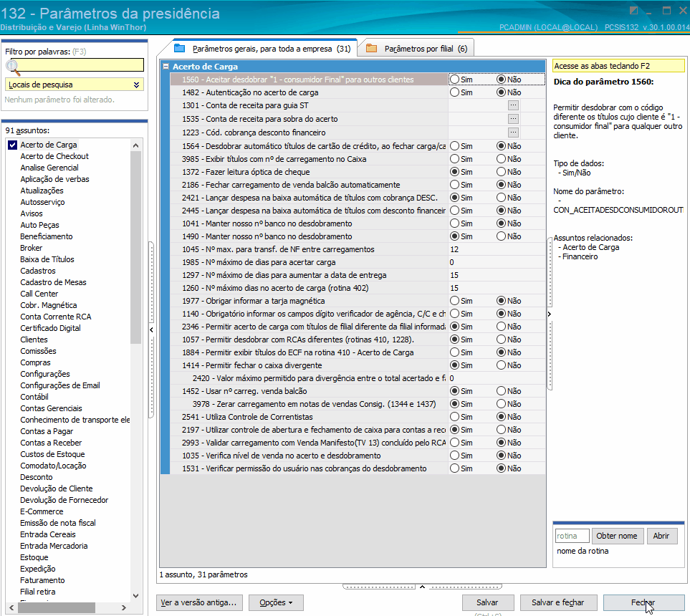Select Contas a Pagar subject
This screenshot has height=616, width=690.
[47, 431]
